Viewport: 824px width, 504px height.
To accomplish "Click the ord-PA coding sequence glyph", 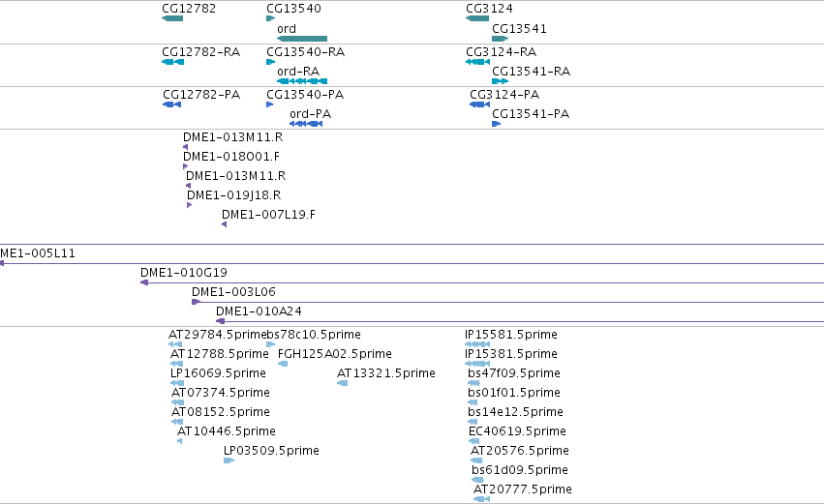I will tap(306, 124).
